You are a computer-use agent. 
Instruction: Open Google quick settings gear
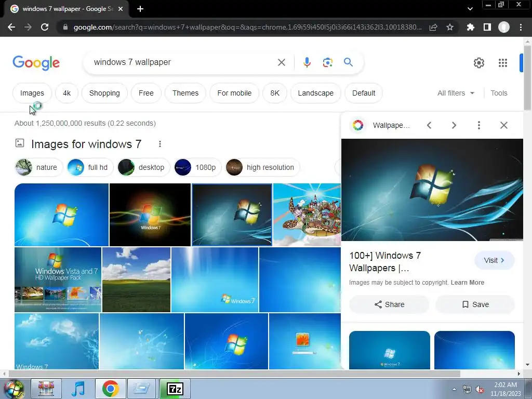[x=478, y=63]
